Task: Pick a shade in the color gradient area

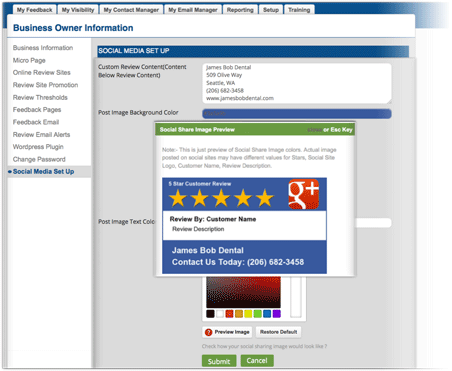Action: point(243,292)
